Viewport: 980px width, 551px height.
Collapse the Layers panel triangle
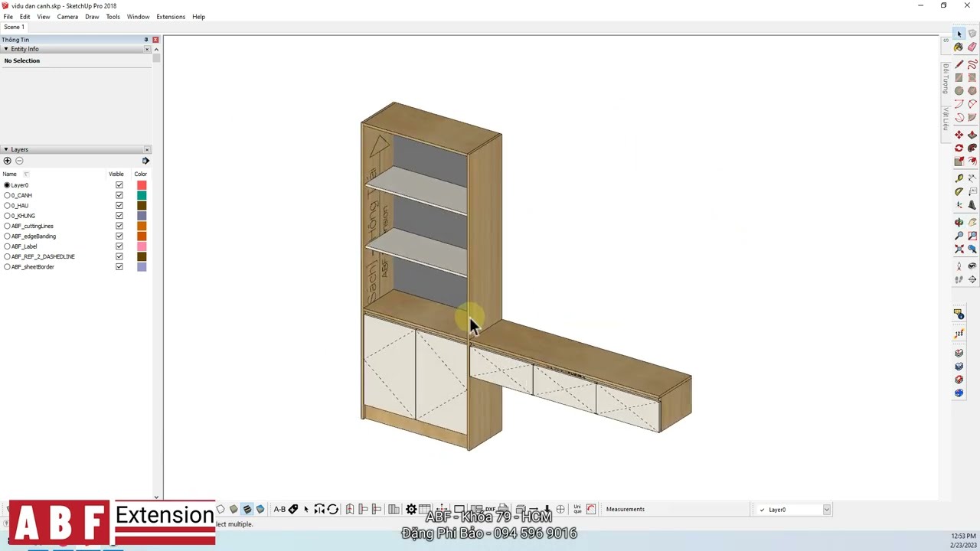click(x=5, y=149)
